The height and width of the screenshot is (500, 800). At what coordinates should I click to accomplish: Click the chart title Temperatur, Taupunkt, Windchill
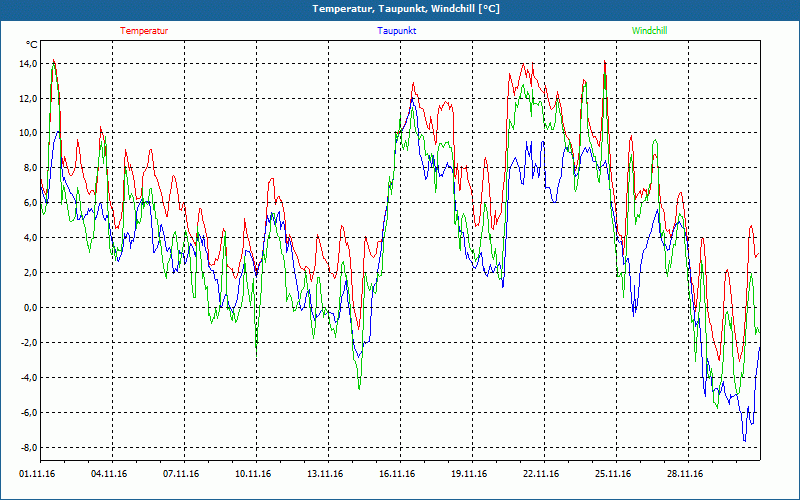coord(406,9)
